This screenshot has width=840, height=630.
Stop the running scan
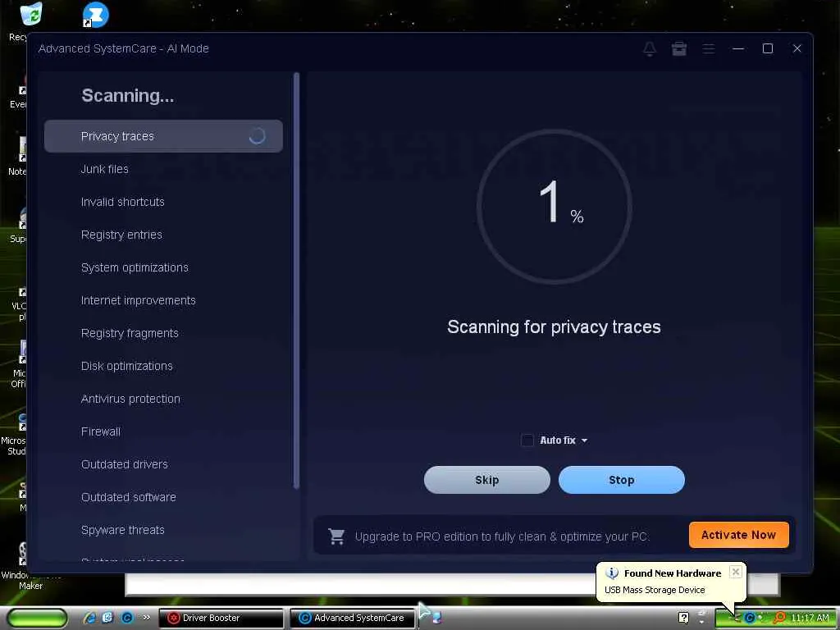[x=622, y=480]
